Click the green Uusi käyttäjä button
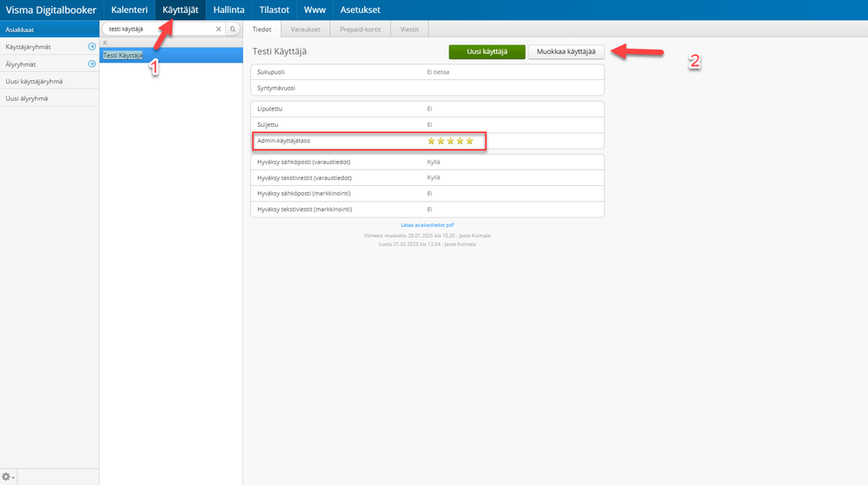Screen dimensions: 868x485 tap(487, 51)
